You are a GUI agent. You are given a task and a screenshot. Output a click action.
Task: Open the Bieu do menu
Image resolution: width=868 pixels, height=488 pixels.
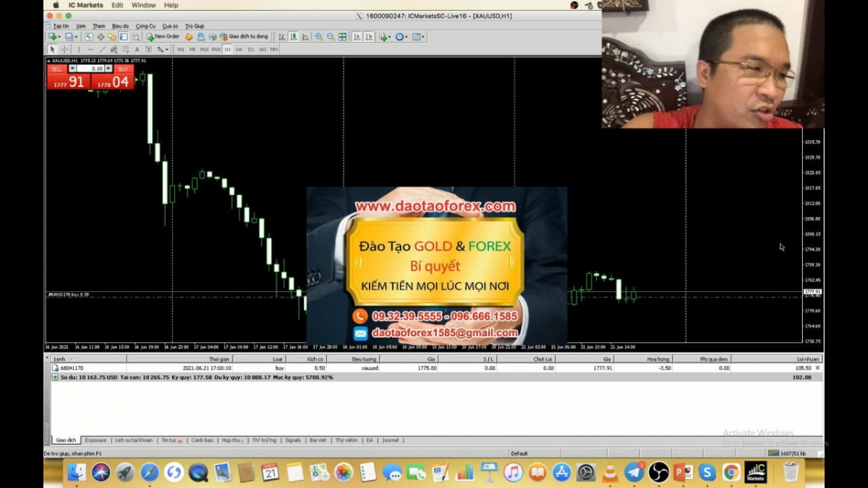(x=120, y=26)
